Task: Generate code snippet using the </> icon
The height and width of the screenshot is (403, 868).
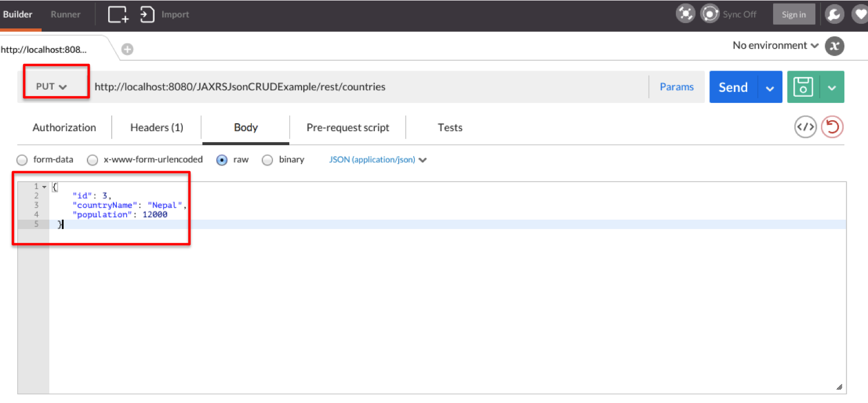Action: [x=805, y=126]
